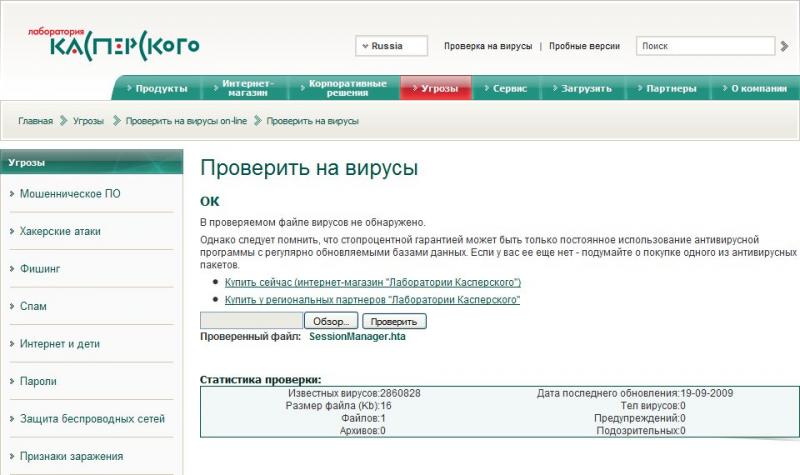The width and height of the screenshot is (800, 475).
Task: Click the Главная breadcrumb link
Action: (35, 121)
